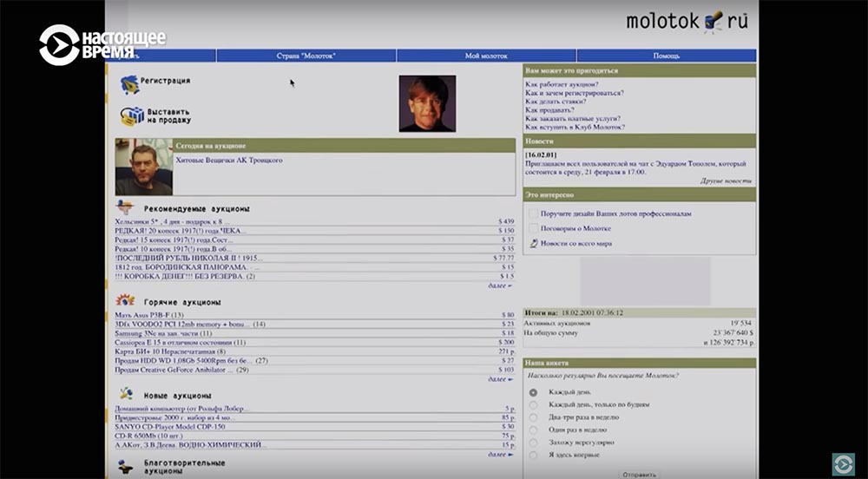Click the Троицкий photo thumbnail

144,167
